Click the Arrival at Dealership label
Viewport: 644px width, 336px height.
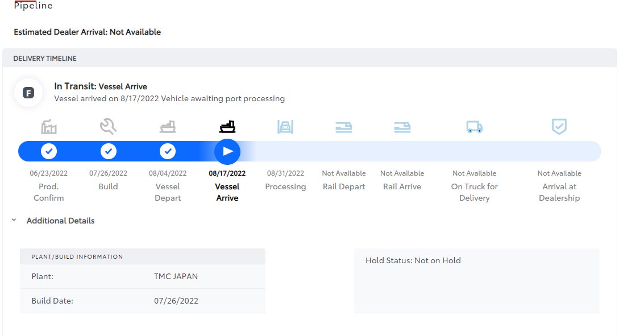(559, 192)
